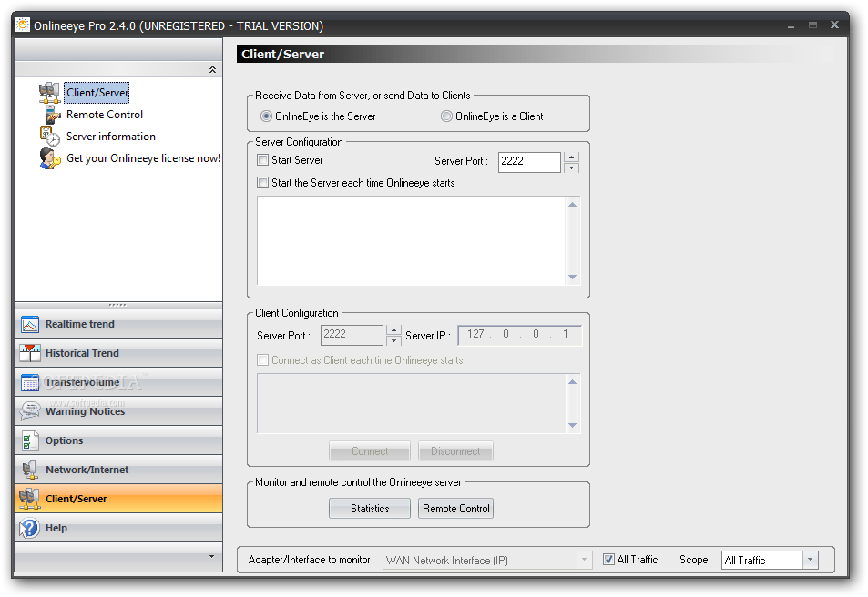Open Remote Control in the tree
The height and width of the screenshot is (597, 868).
click(105, 115)
